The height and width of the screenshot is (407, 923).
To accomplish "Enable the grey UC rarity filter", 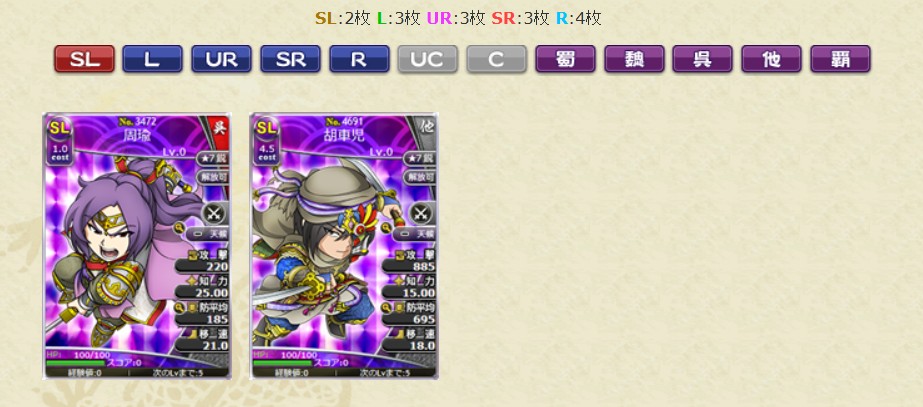I will point(428,59).
